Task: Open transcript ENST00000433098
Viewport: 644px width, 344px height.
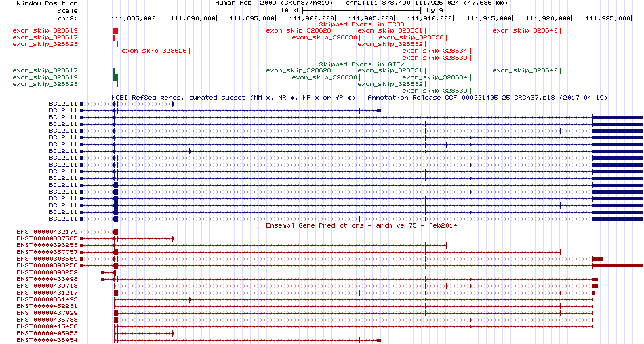Action: click(x=47, y=279)
